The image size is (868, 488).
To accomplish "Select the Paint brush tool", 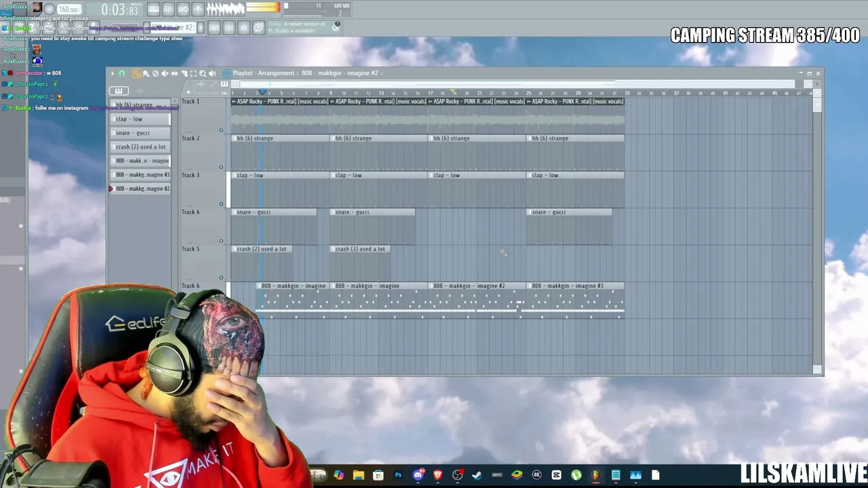I will [x=146, y=73].
